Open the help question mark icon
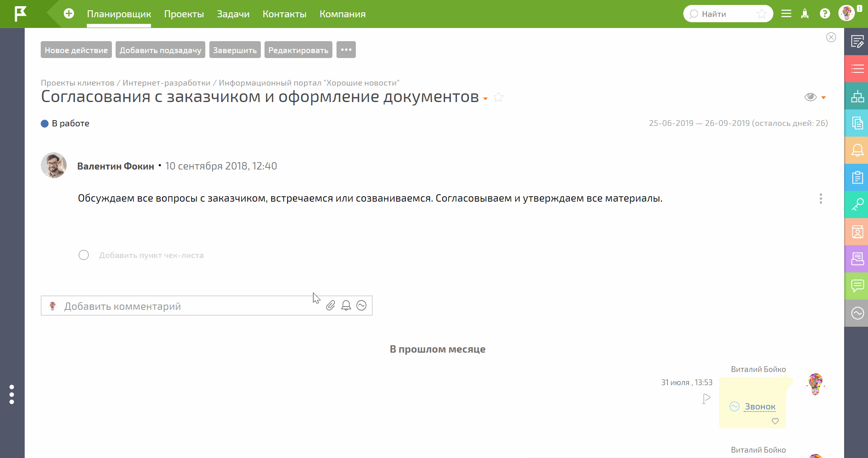The image size is (868, 458). pyautogui.click(x=825, y=14)
